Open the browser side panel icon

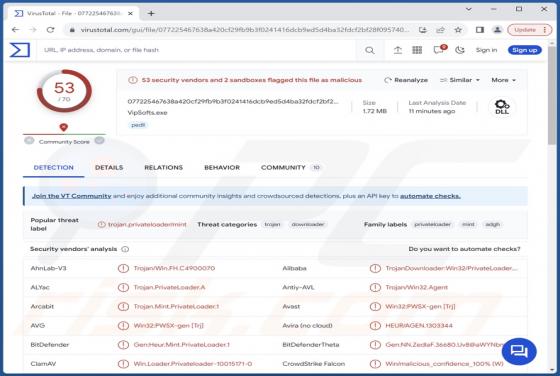pos(480,30)
